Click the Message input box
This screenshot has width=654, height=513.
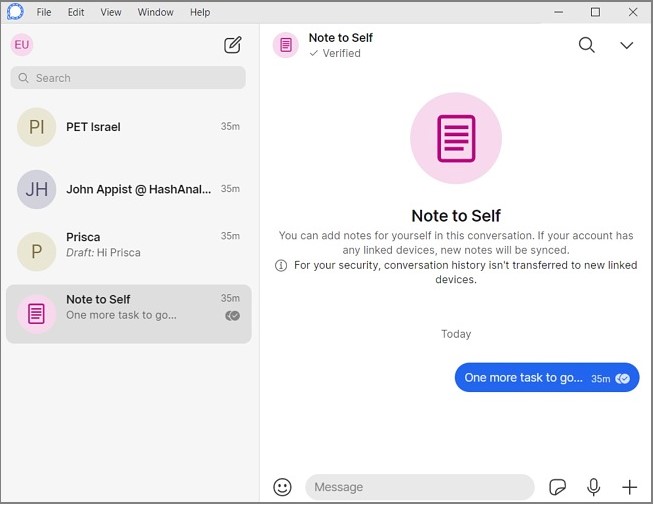point(420,487)
